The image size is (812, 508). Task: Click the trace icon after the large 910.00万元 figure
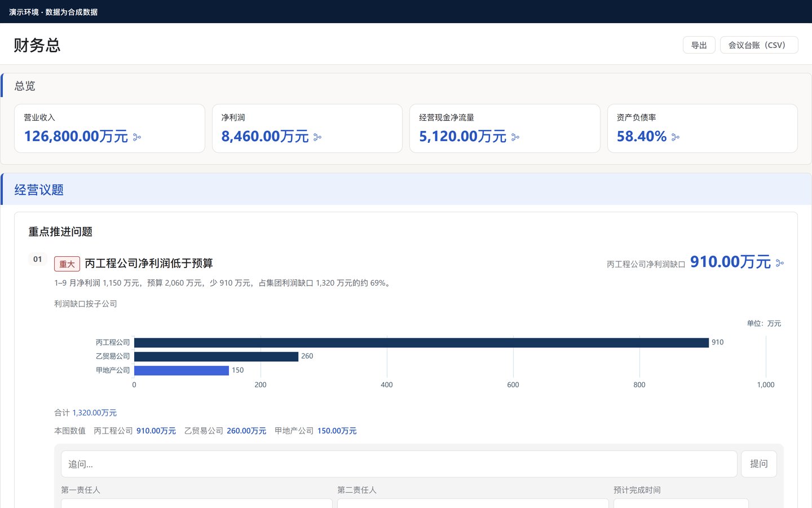point(780,263)
